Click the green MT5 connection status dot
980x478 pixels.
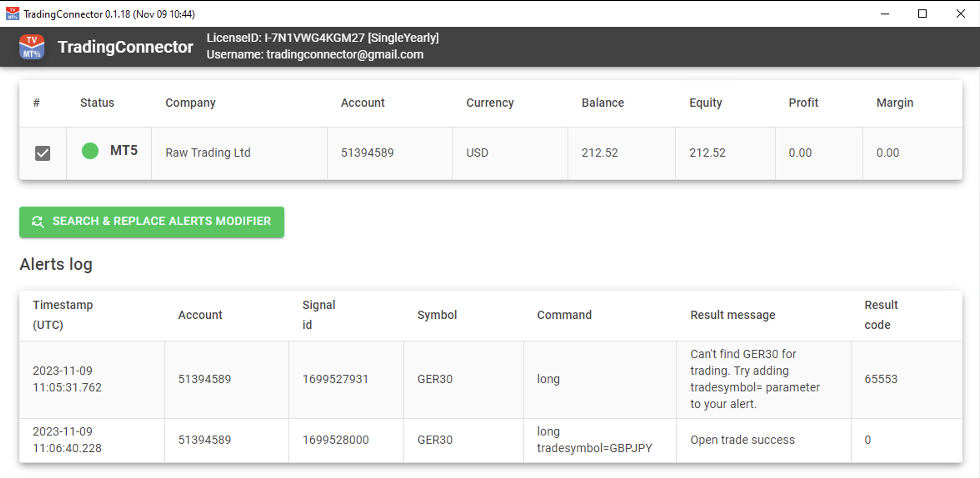tap(90, 151)
